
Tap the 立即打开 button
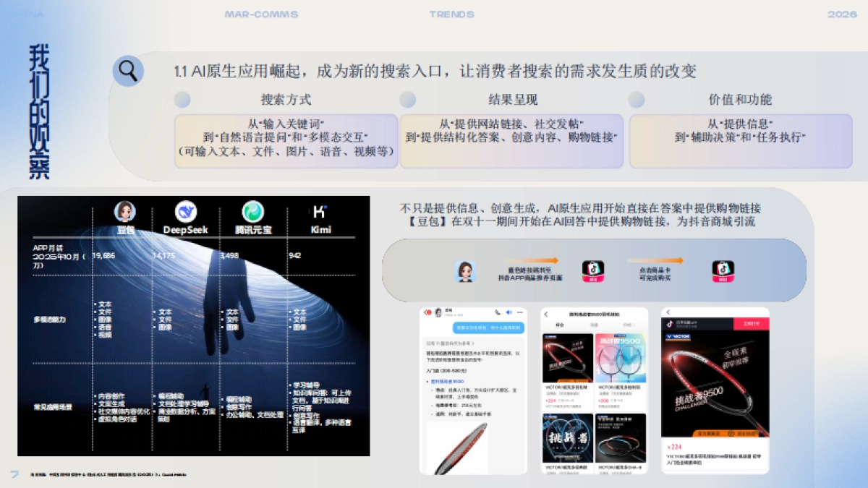point(752,324)
